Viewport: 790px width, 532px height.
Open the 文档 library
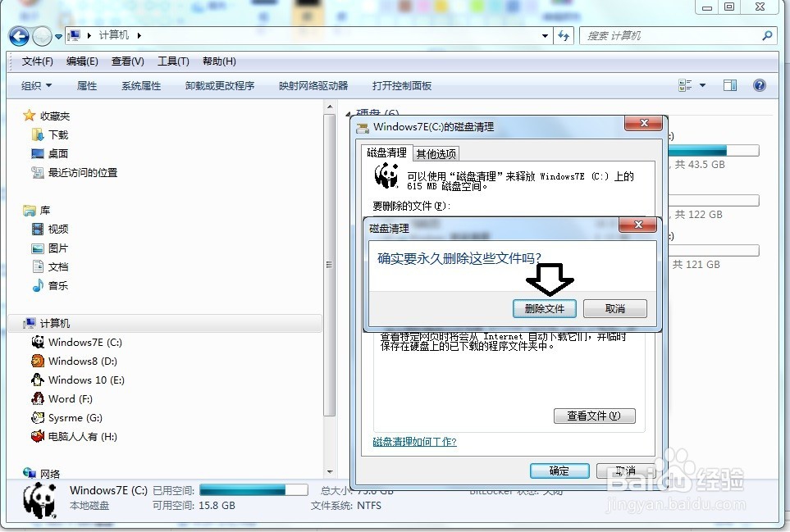click(50, 266)
